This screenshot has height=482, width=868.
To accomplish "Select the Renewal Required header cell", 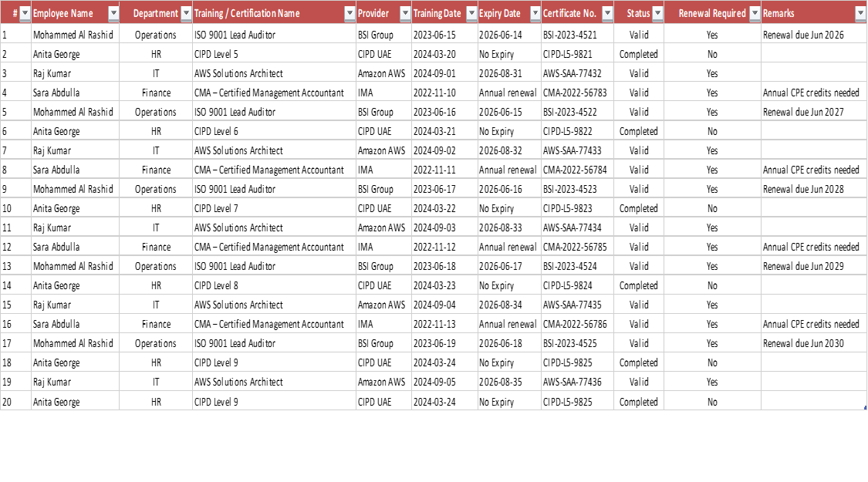I will pyautogui.click(x=712, y=13).
